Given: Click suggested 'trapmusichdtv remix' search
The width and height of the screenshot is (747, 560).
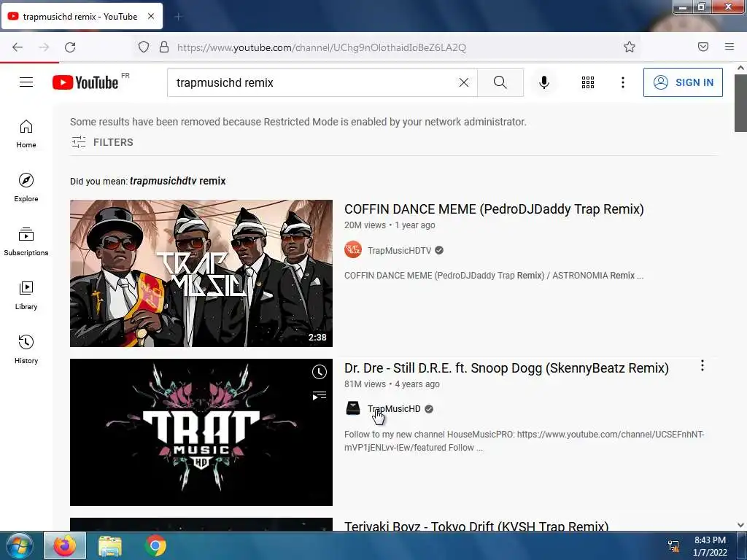Looking at the screenshot, I should pos(178,181).
